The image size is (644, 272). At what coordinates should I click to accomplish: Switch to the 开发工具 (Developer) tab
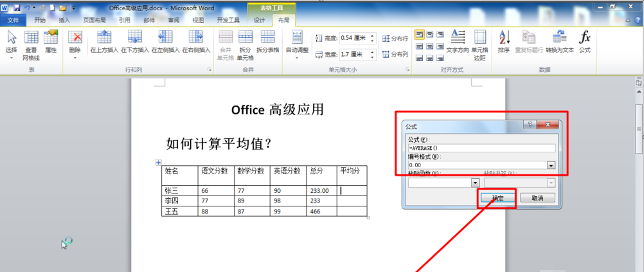pyautogui.click(x=228, y=20)
